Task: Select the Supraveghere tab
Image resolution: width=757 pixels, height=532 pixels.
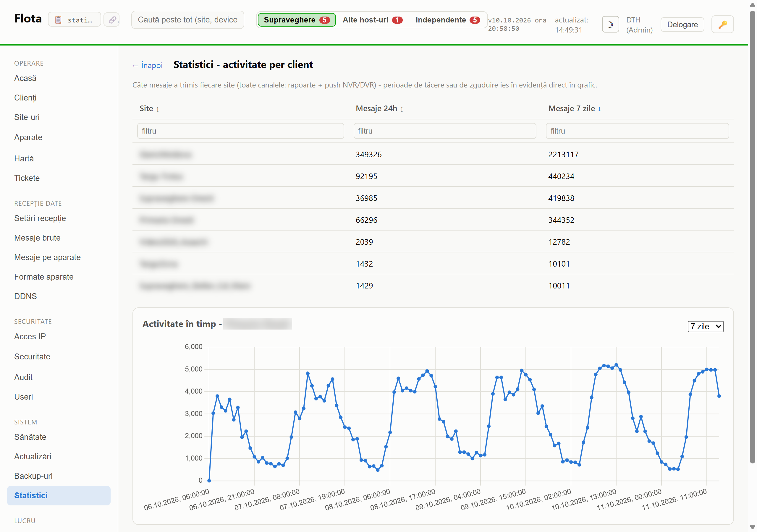Action: [x=296, y=20]
